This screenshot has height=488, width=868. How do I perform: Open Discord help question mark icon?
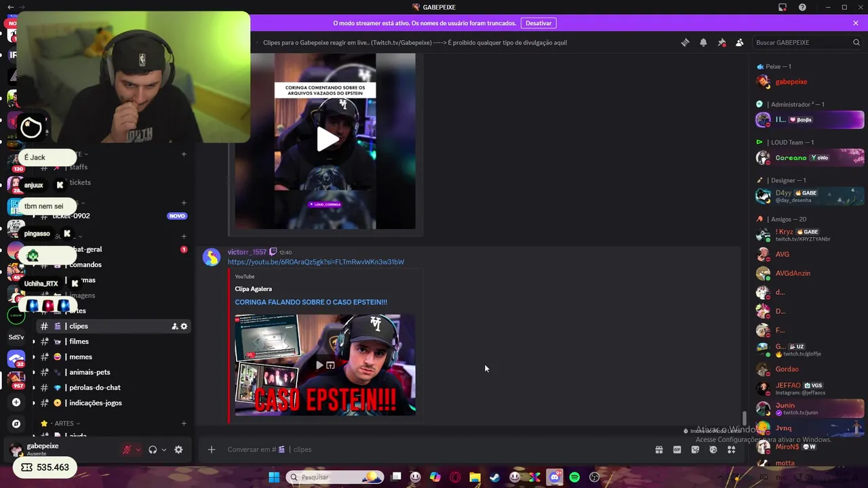click(802, 7)
